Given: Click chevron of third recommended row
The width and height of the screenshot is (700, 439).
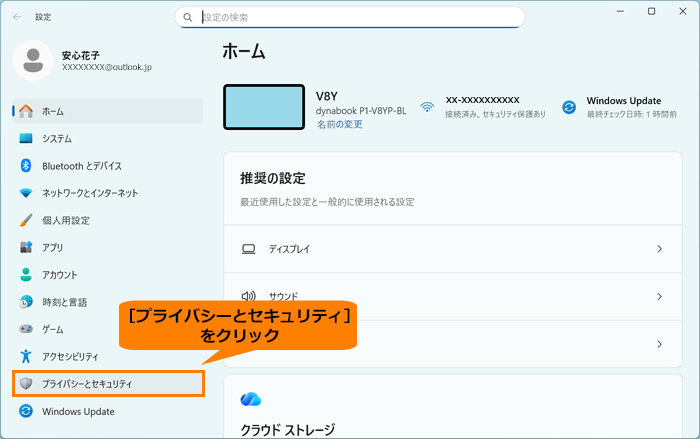Looking at the screenshot, I should click(x=659, y=344).
